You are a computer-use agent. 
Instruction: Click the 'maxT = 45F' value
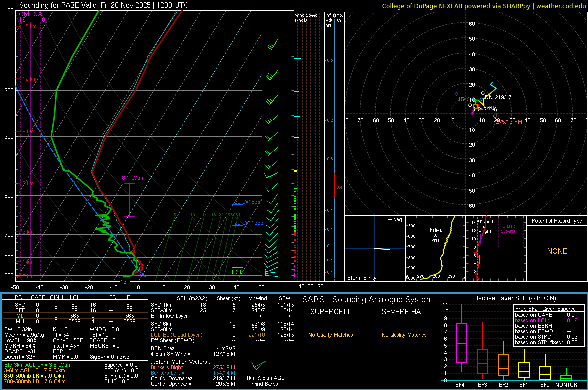click(x=66, y=346)
